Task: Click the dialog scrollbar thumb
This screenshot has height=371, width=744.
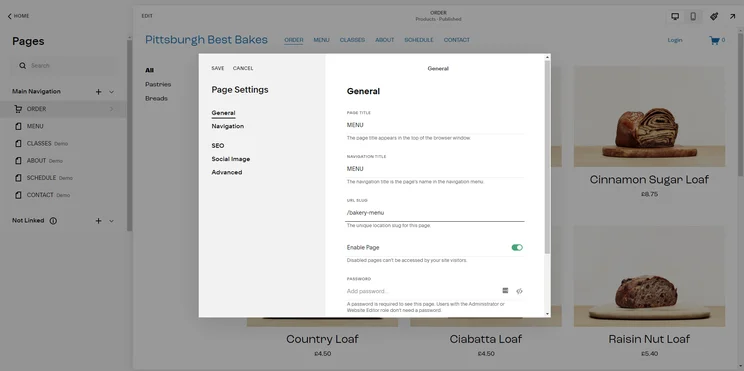Action: coord(548,157)
